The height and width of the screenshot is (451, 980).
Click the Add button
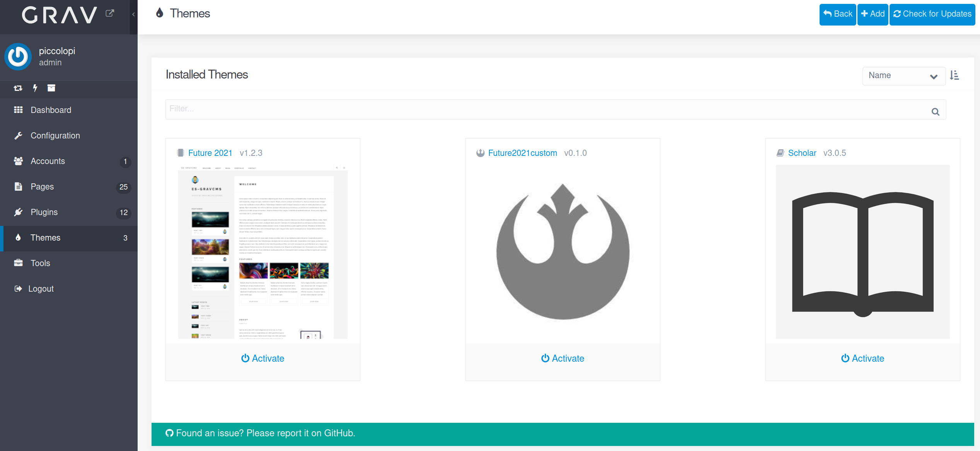click(873, 14)
